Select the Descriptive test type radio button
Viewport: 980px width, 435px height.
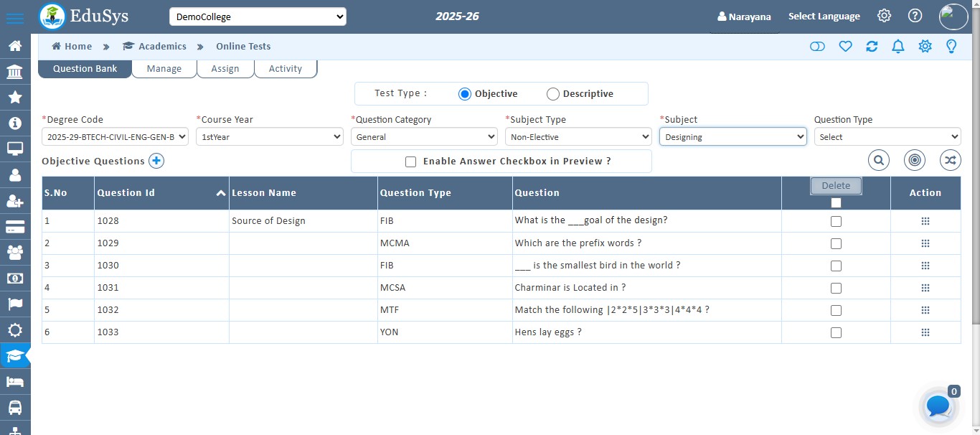pyautogui.click(x=552, y=93)
